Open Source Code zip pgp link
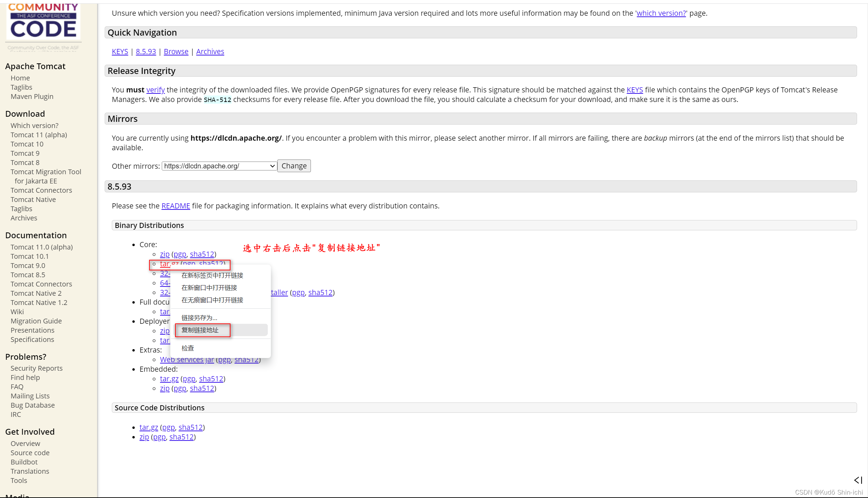The height and width of the screenshot is (498, 868). pyautogui.click(x=159, y=437)
